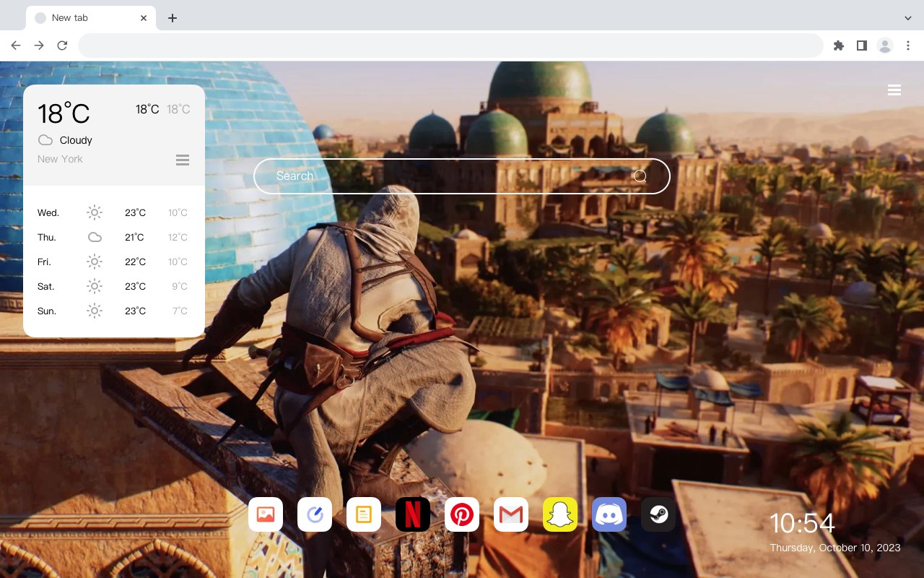Select the Thu. forecast row
This screenshot has height=578, width=924.
(x=113, y=237)
